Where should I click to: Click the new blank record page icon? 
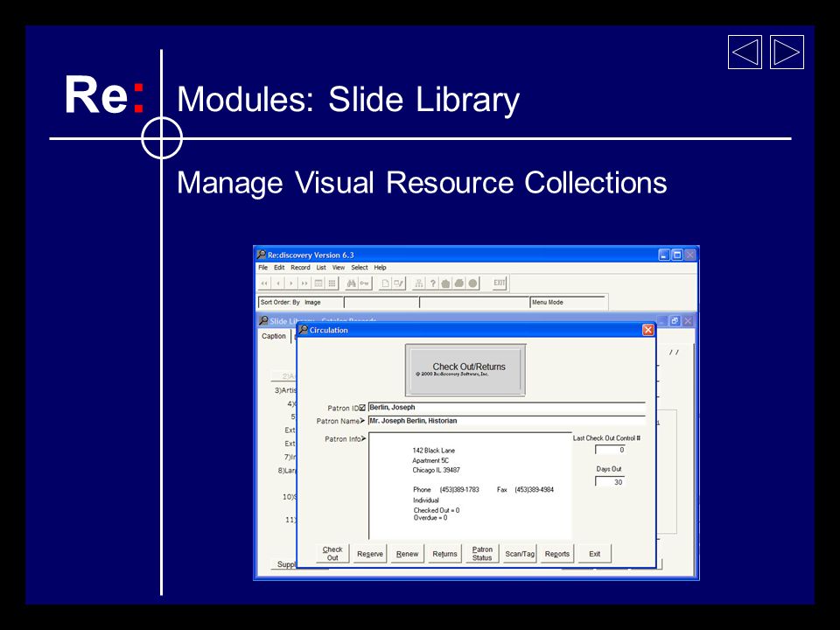385,283
